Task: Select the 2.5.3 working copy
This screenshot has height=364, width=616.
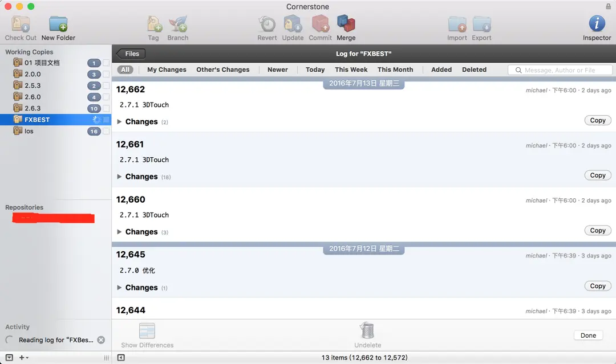Action: 55,85
